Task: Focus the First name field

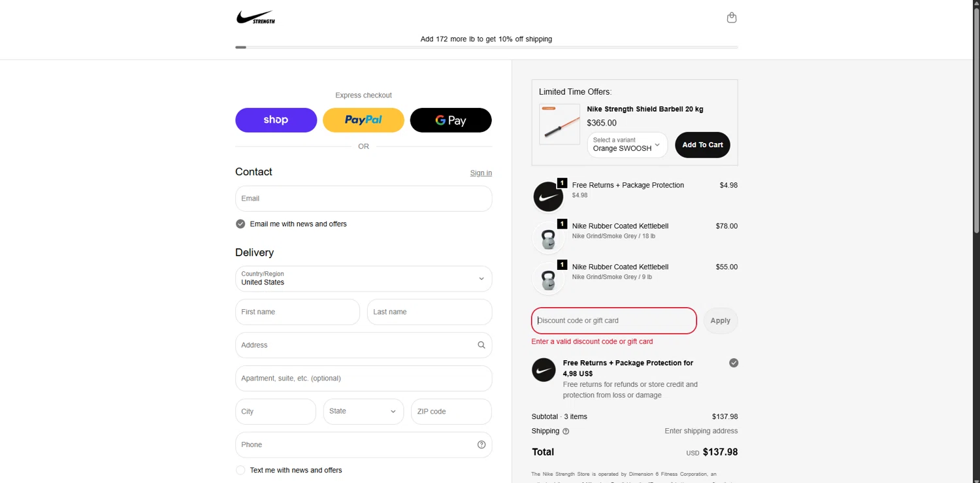Action: 297,312
